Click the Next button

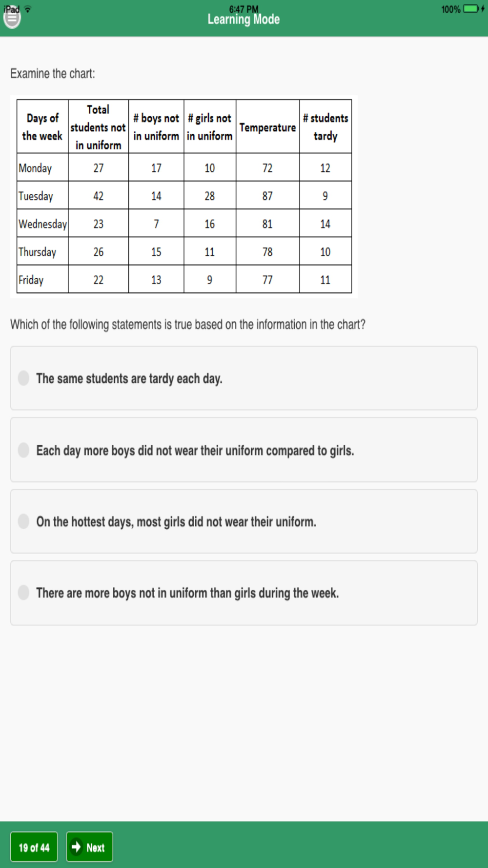[89, 847]
